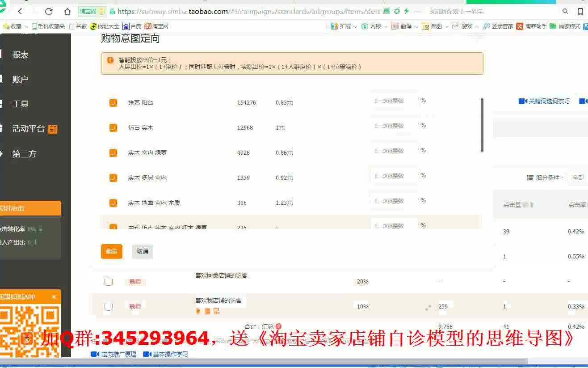Sort by the 点击率 column header
The height and width of the screenshot is (368, 588).
click(576, 205)
